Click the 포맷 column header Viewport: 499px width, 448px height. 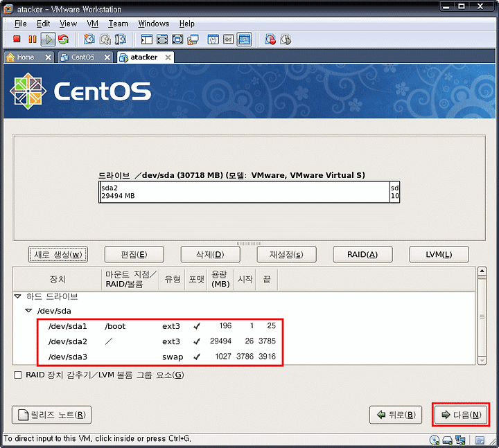(196, 280)
